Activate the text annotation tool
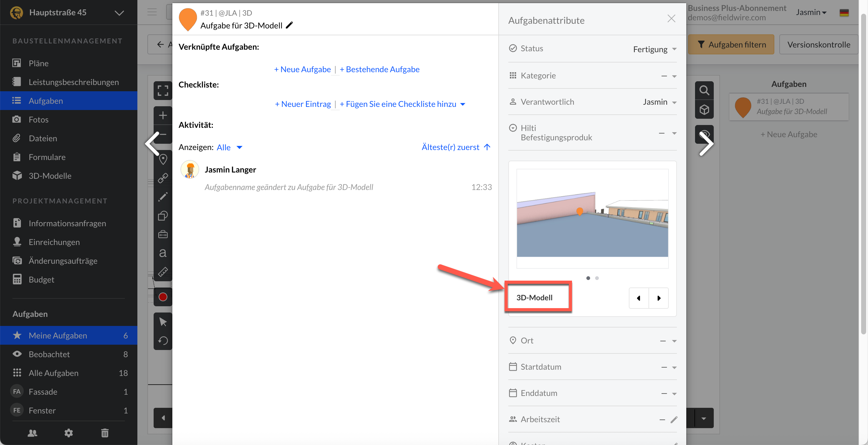868x445 pixels. coord(163,253)
